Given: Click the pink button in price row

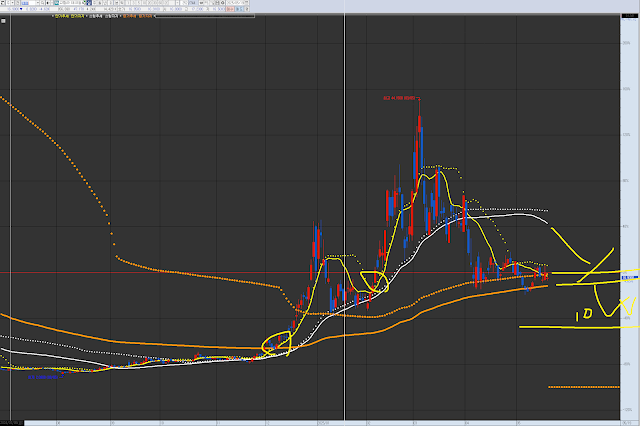Looking at the screenshot, I should (x=230, y=9).
